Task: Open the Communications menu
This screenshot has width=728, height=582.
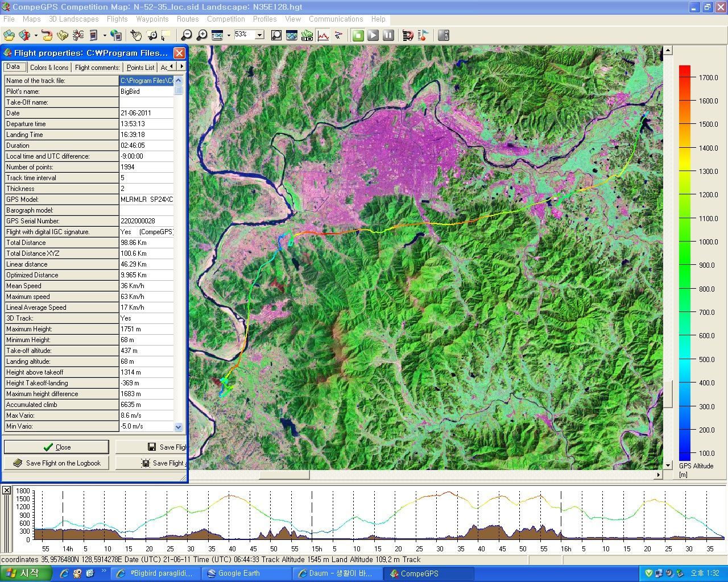Action: coord(336,19)
